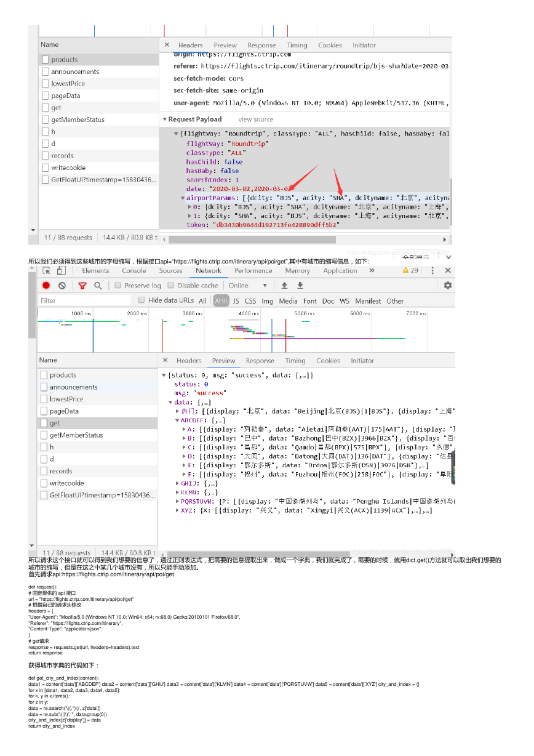Select lowestPrice beside the Request Payload

tap(98, 84)
